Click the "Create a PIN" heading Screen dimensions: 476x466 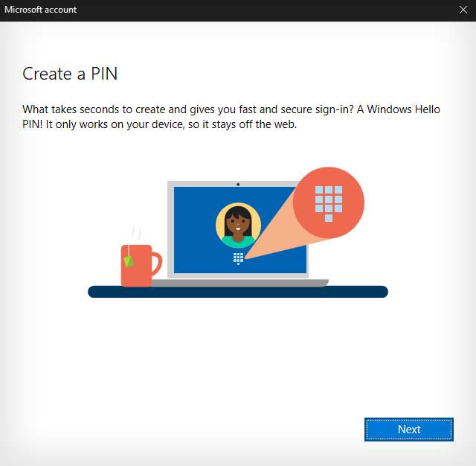[x=70, y=74]
